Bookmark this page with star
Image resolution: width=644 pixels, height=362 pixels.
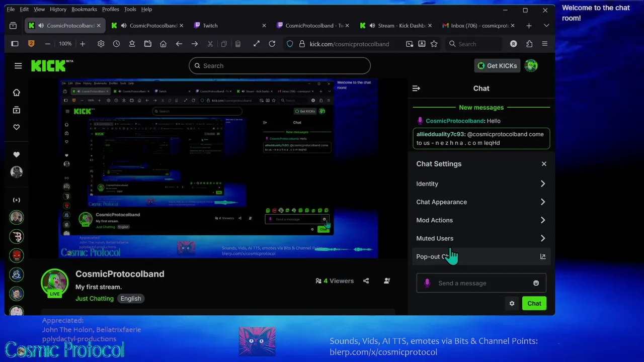pyautogui.click(x=434, y=44)
